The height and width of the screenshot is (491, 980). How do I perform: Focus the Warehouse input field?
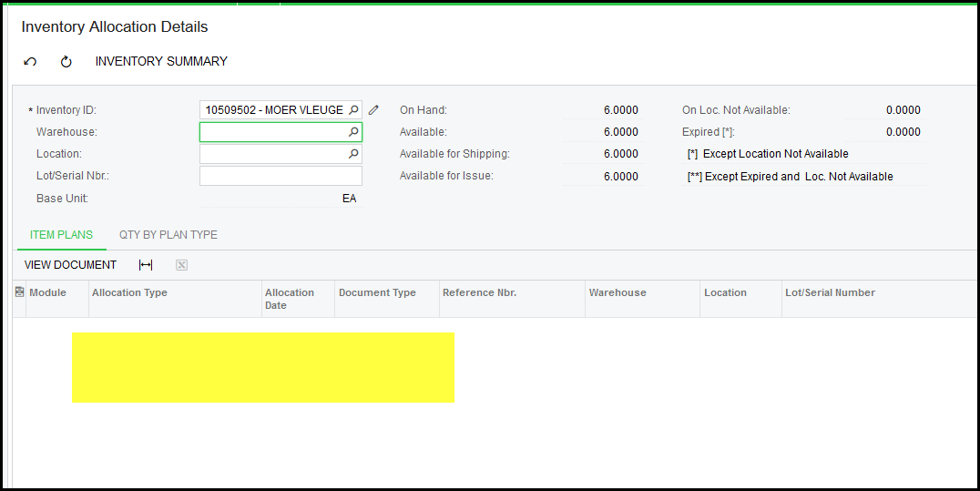point(272,132)
